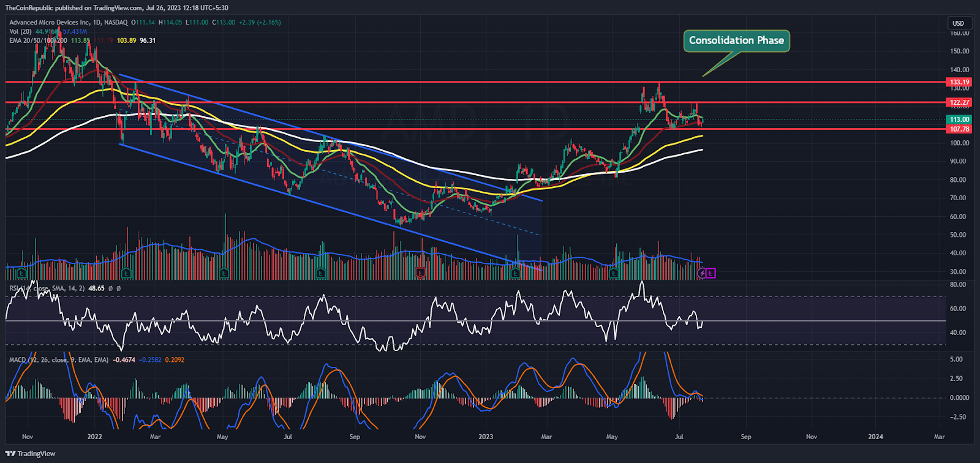The height and width of the screenshot is (463, 980).
Task: Click the white EMA 200 value 96.31
Action: [148, 40]
